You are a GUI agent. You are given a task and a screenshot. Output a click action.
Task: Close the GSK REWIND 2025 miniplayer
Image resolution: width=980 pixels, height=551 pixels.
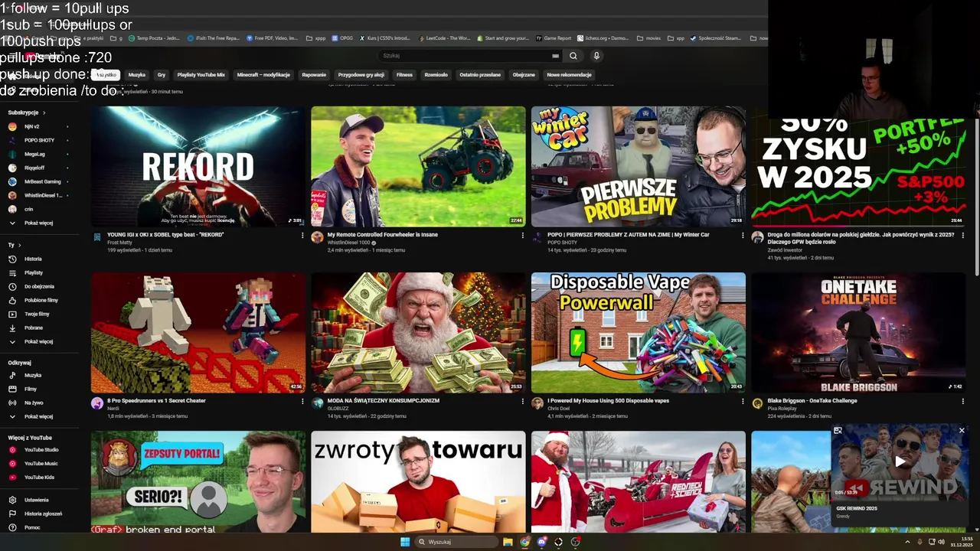pos(962,431)
